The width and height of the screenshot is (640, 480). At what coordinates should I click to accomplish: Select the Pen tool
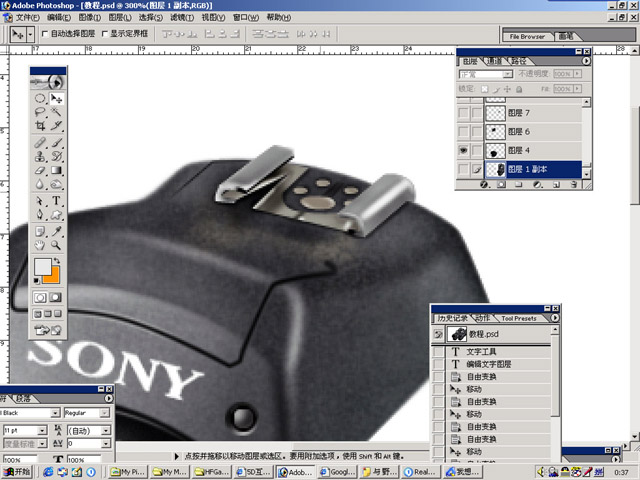tap(40, 214)
